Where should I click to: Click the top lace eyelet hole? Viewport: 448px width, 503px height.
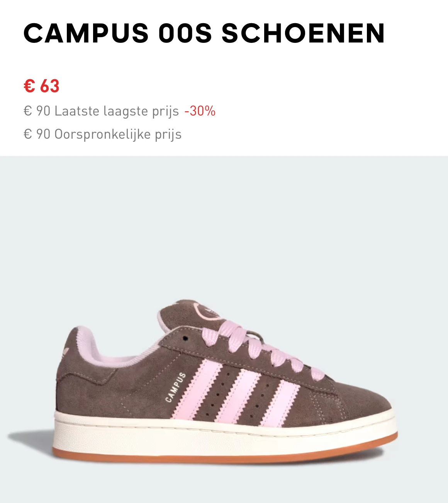coord(185,338)
